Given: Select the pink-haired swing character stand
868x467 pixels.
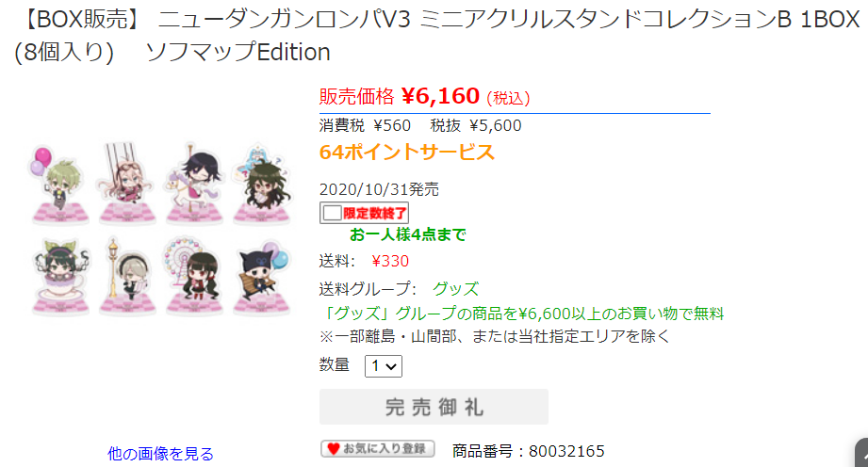Looking at the screenshot, I should [x=127, y=184].
